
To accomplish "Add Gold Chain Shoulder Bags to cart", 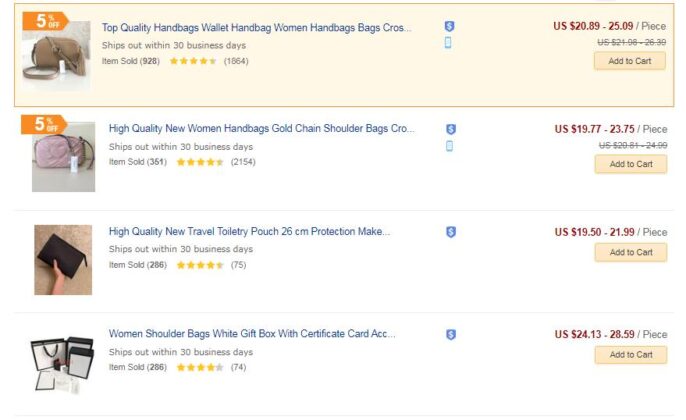I will (631, 164).
